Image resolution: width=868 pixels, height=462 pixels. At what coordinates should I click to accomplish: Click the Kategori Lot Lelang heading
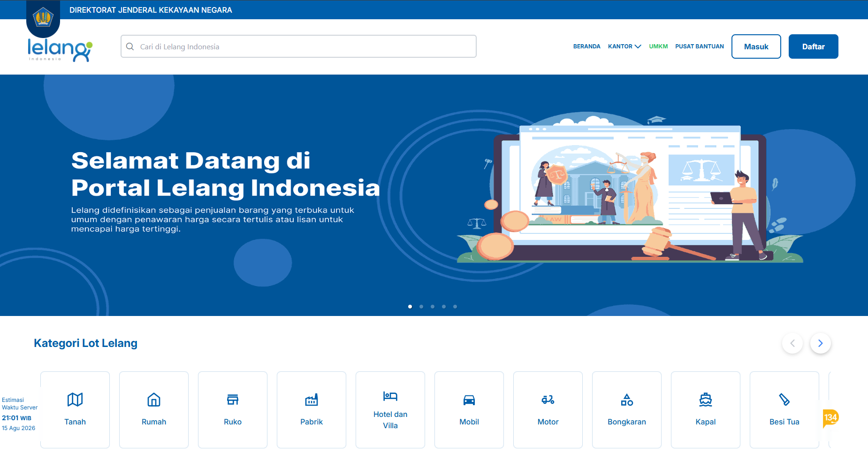85,343
